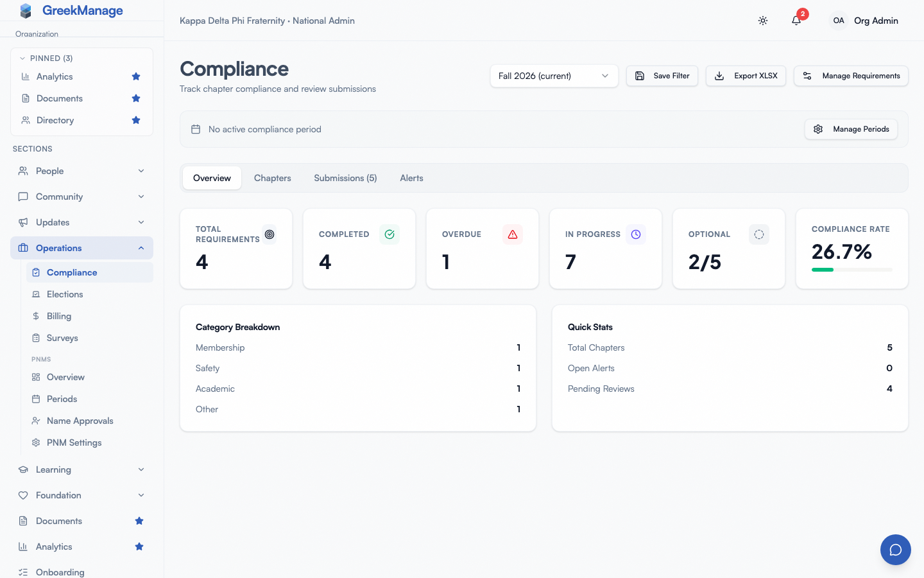Toggle star on Analytics section row
924x578 pixels.
[x=139, y=547]
